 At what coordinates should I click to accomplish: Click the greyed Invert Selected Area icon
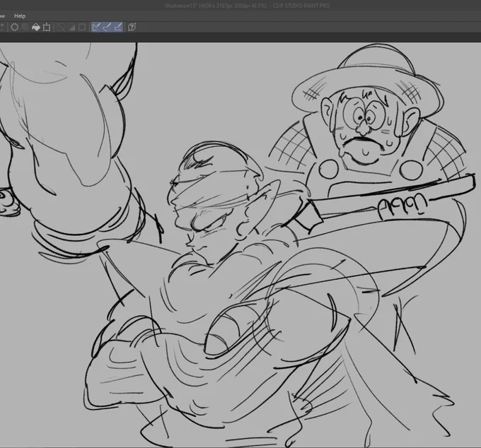point(71,28)
